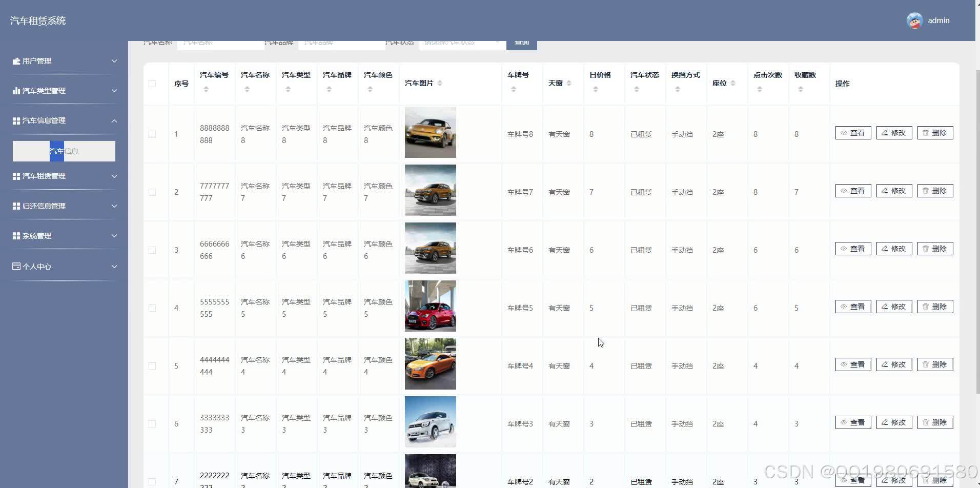Open the white car thumbnail in row 6
The height and width of the screenshot is (488, 980).
coord(431,422)
